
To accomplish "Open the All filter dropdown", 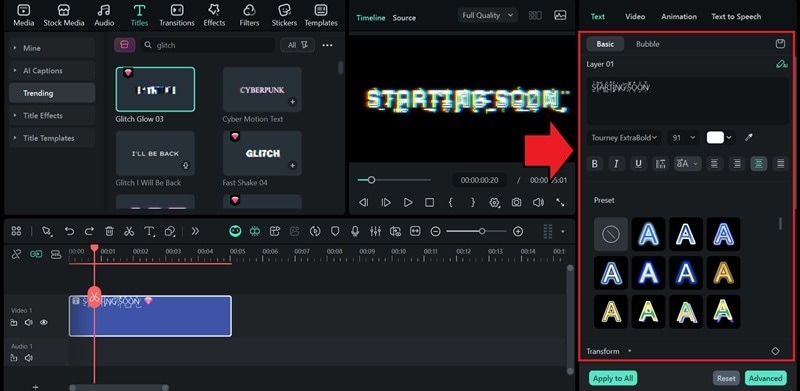I will pyautogui.click(x=297, y=45).
